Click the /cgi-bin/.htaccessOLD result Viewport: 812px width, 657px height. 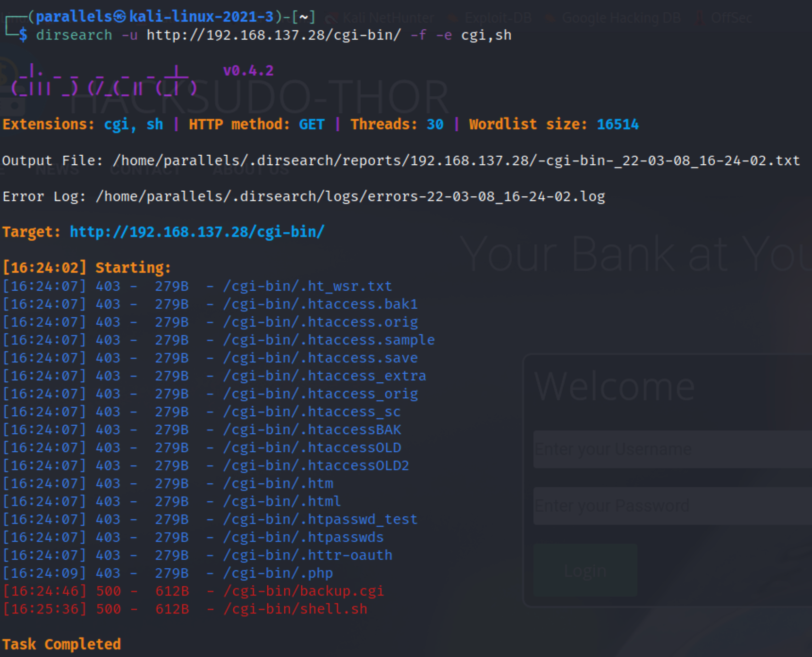[312, 447]
